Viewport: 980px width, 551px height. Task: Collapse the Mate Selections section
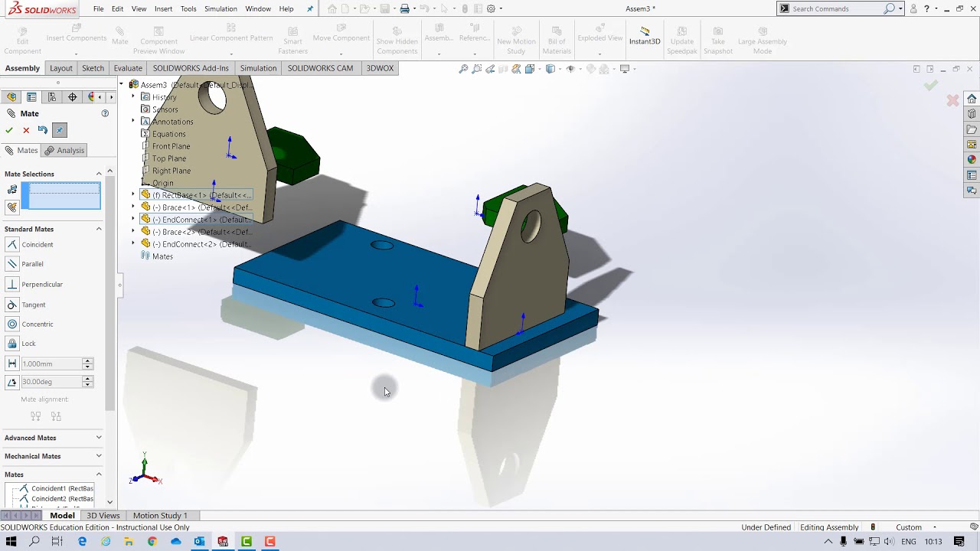(x=99, y=174)
